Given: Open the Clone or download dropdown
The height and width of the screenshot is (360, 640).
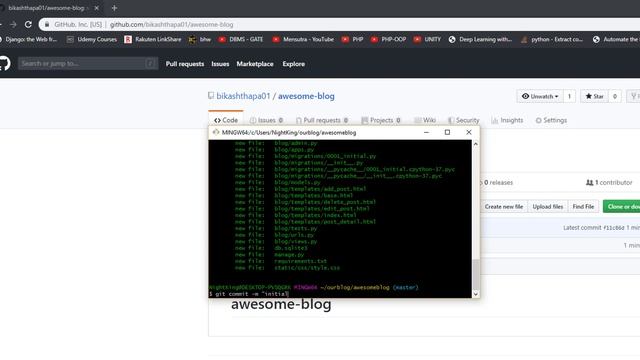Looking at the screenshot, I should (x=622, y=207).
